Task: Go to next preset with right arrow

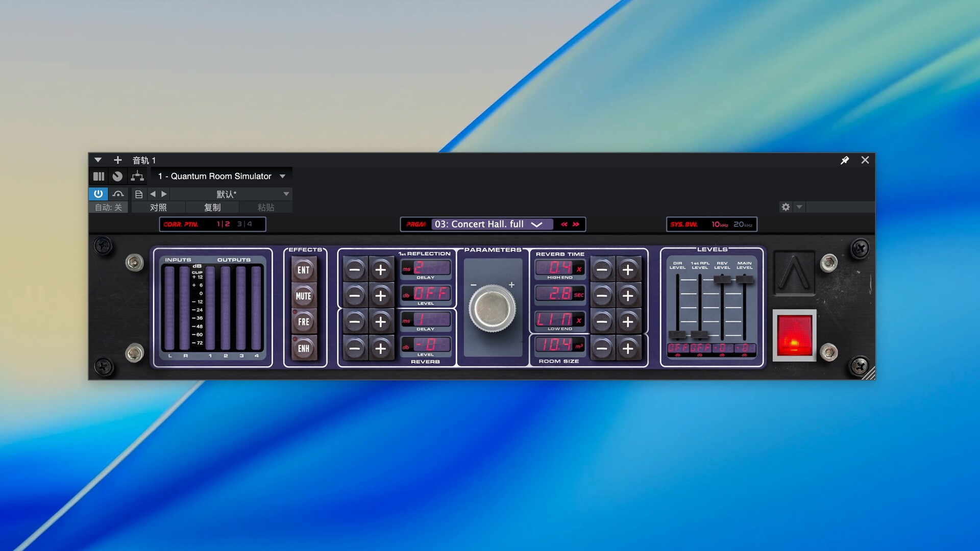Action: tap(164, 194)
